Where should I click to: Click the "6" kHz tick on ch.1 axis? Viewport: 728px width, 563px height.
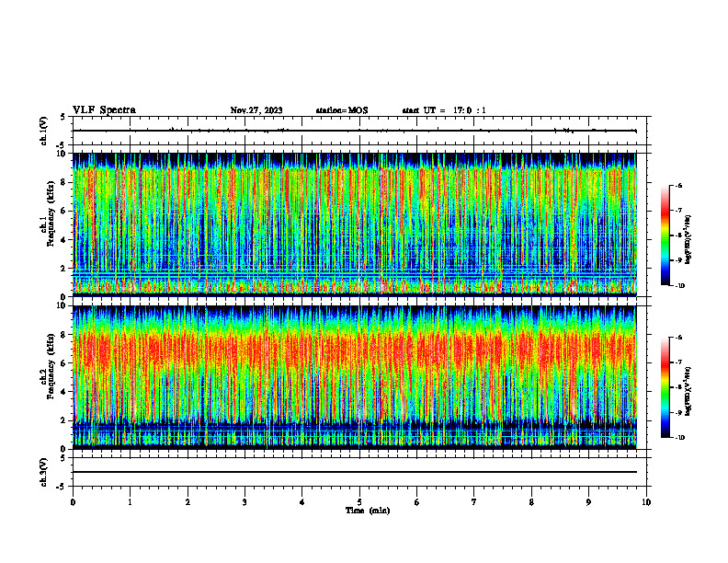point(63,212)
